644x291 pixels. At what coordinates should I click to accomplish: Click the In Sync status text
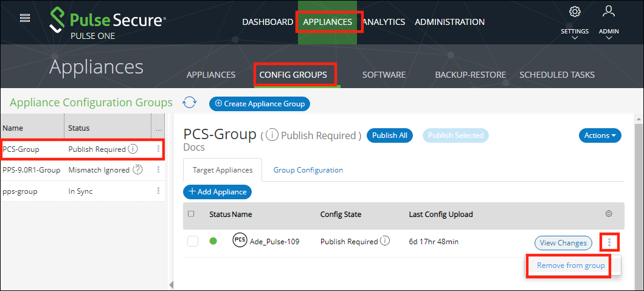pyautogui.click(x=80, y=191)
